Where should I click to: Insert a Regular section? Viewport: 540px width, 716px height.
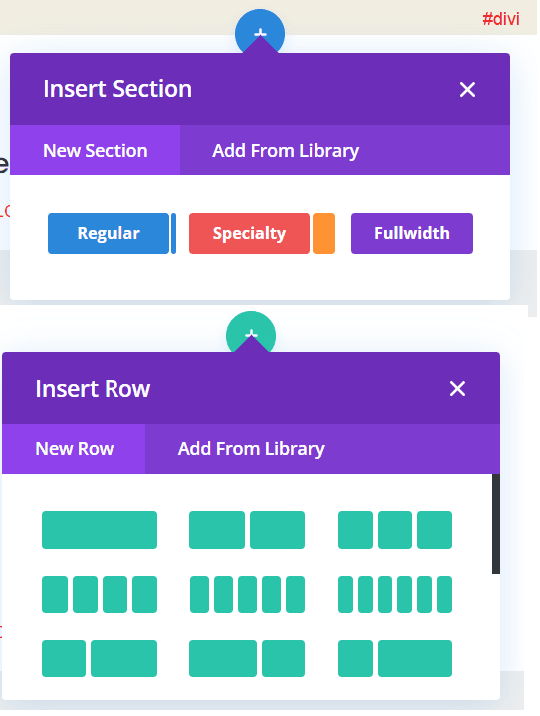tap(109, 233)
